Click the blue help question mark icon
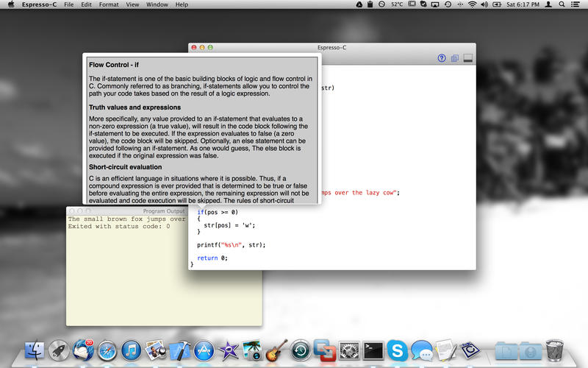Image resolution: width=588 pixels, height=368 pixels. click(442, 58)
